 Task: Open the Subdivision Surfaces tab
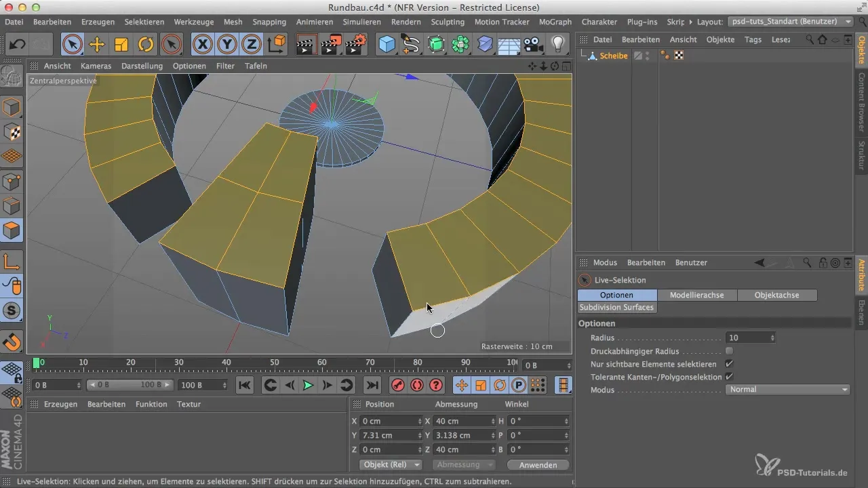(x=617, y=307)
